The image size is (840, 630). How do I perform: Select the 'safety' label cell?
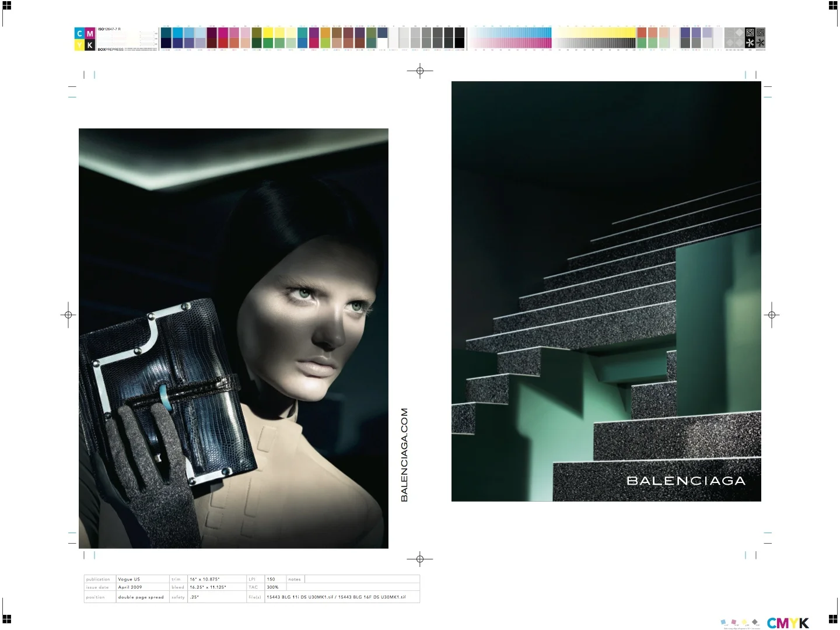(x=178, y=597)
